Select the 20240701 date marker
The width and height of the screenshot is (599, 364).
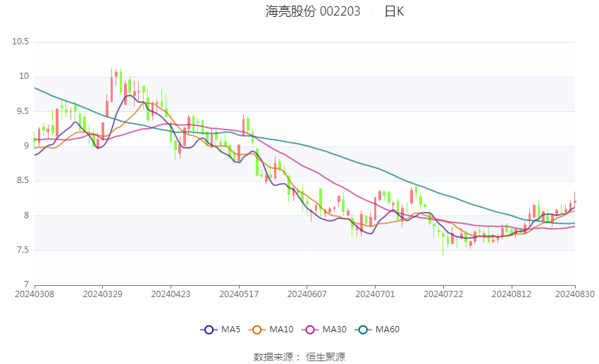[375, 294]
